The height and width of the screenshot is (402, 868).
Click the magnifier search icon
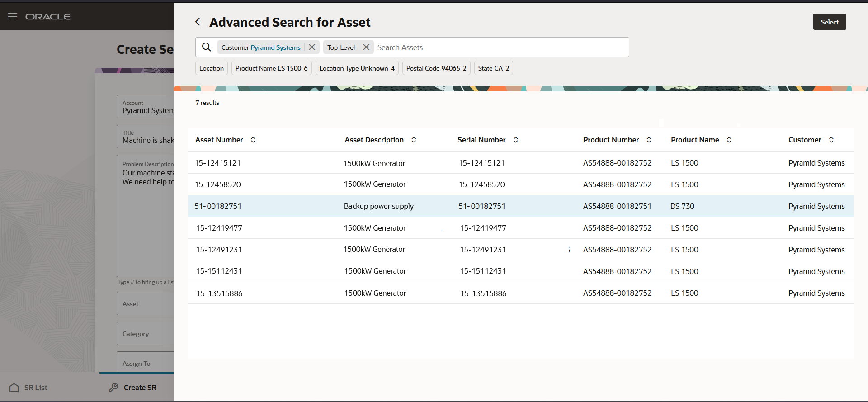(207, 47)
